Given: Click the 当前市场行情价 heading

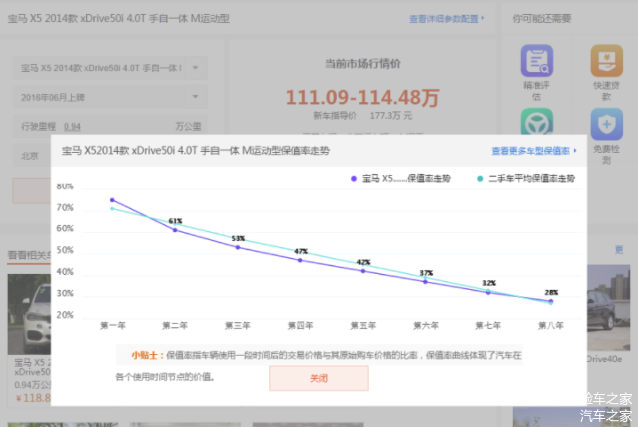Looking at the screenshot, I should (x=363, y=63).
